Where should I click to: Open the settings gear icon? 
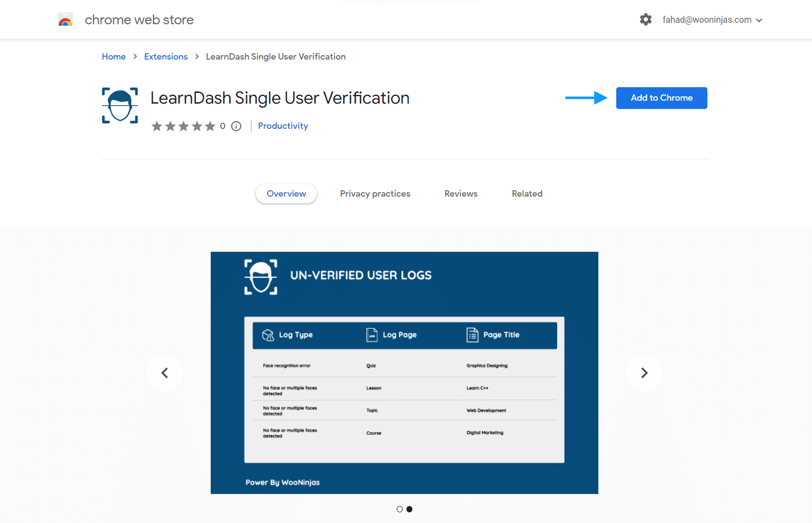coord(646,20)
